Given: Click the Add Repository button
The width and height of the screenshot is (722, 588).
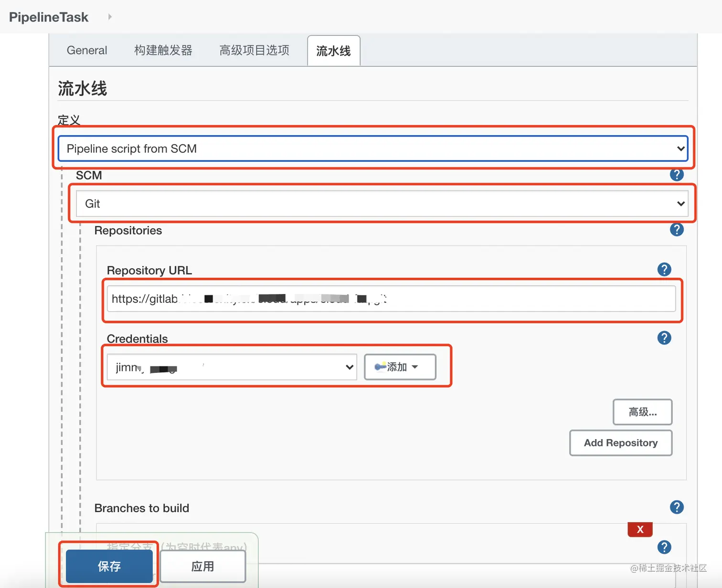Looking at the screenshot, I should (621, 443).
